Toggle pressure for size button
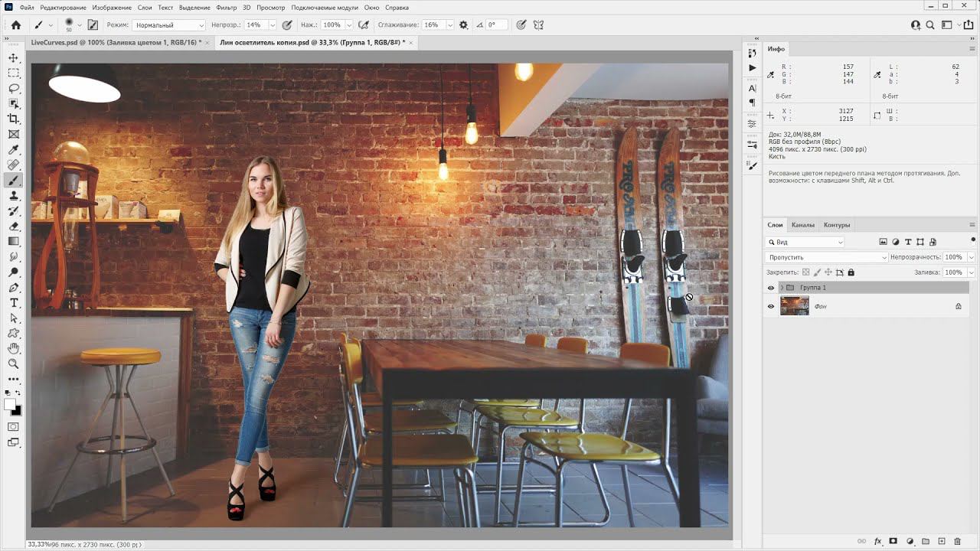 click(521, 25)
